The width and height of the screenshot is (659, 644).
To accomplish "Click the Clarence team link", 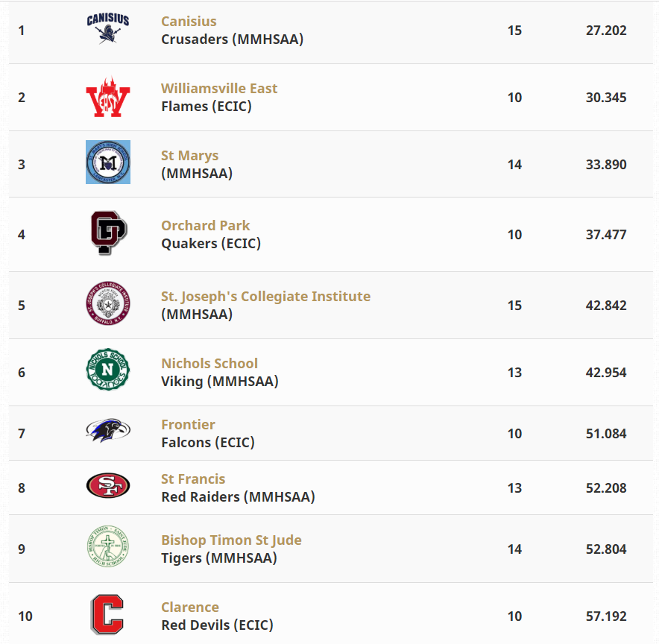I will (x=190, y=607).
